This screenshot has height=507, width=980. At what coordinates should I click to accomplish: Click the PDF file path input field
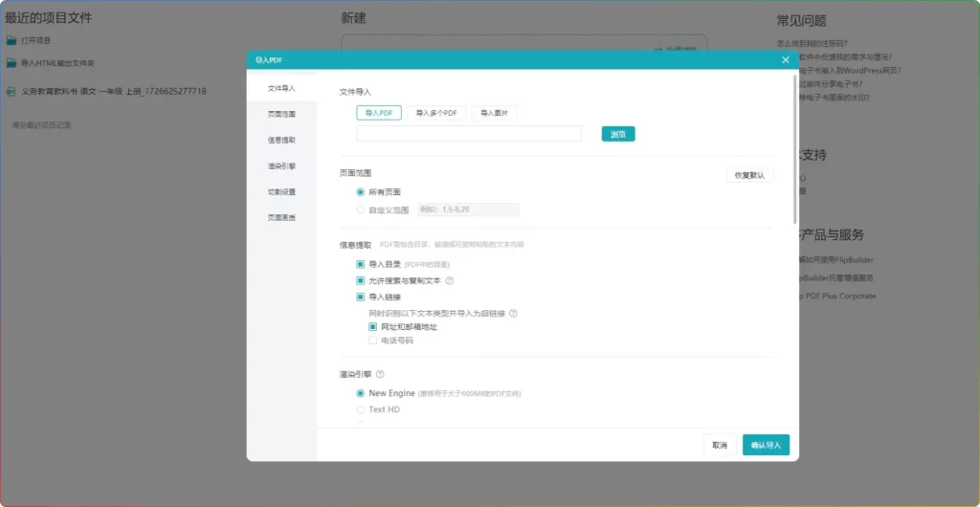pyautogui.click(x=469, y=134)
